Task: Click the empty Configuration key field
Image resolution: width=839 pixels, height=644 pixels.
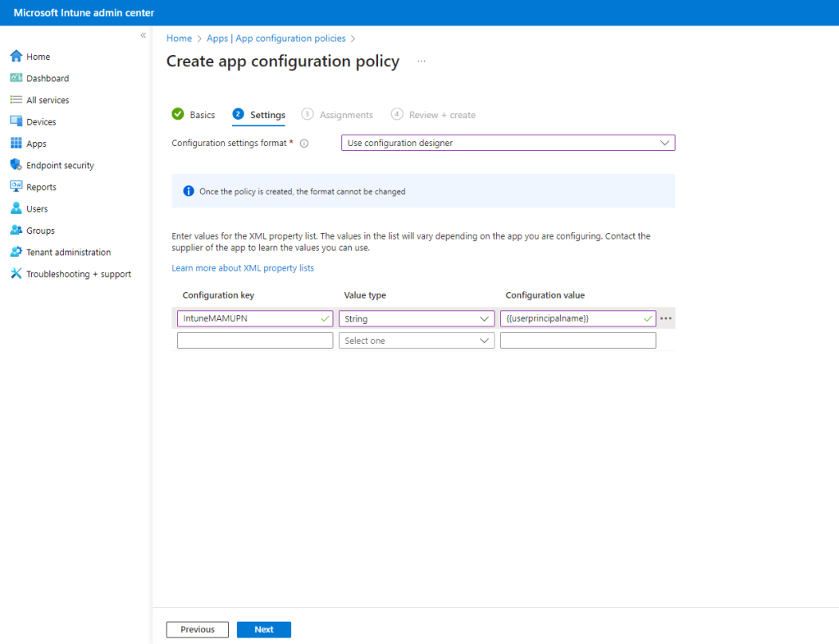Action: [x=254, y=340]
